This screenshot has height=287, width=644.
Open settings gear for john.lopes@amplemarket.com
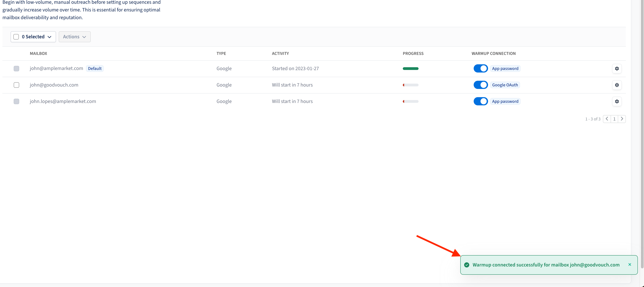pyautogui.click(x=617, y=101)
